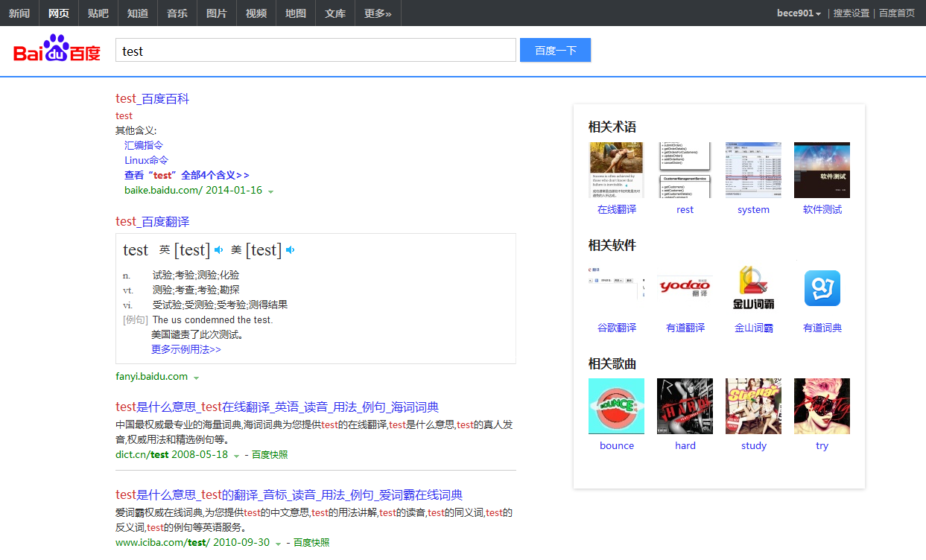Open the test_百度百科 result title
Screen dimensions: 926x560
point(153,98)
